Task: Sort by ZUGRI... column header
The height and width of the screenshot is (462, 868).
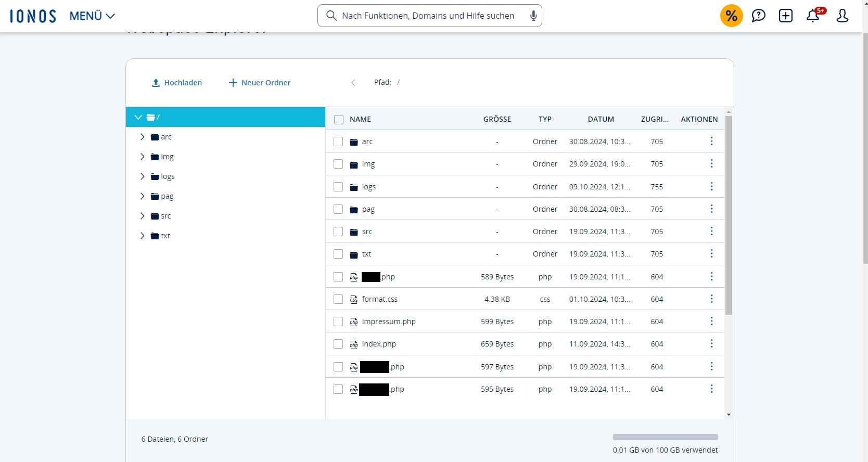Action: tap(655, 119)
